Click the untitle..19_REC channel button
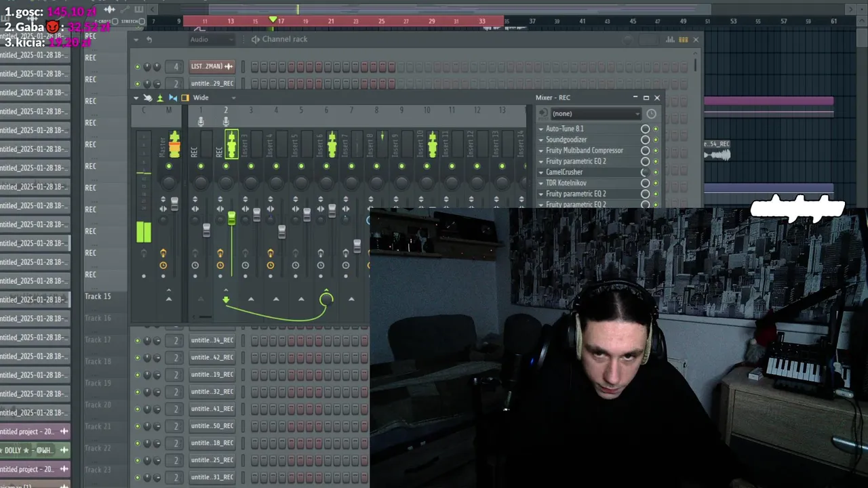This screenshot has height=488, width=868. point(212,374)
